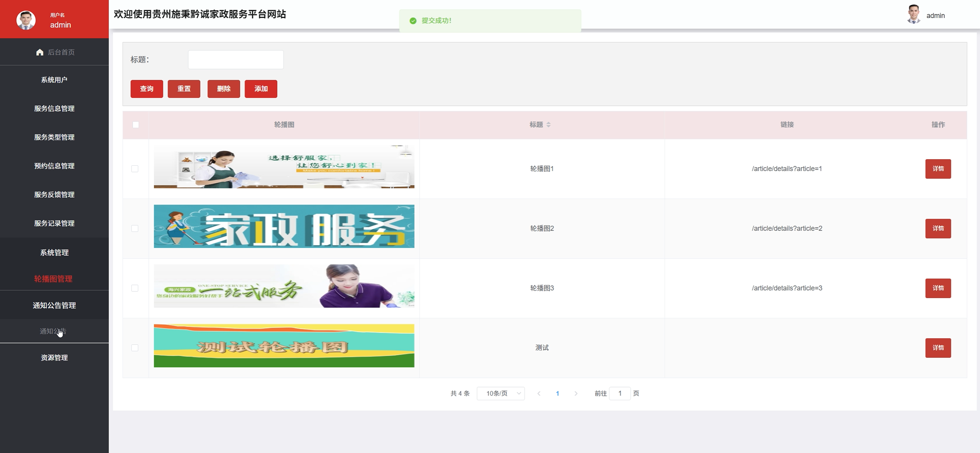Click 详情 button for 轮播图2
The image size is (980, 453).
[x=938, y=229]
